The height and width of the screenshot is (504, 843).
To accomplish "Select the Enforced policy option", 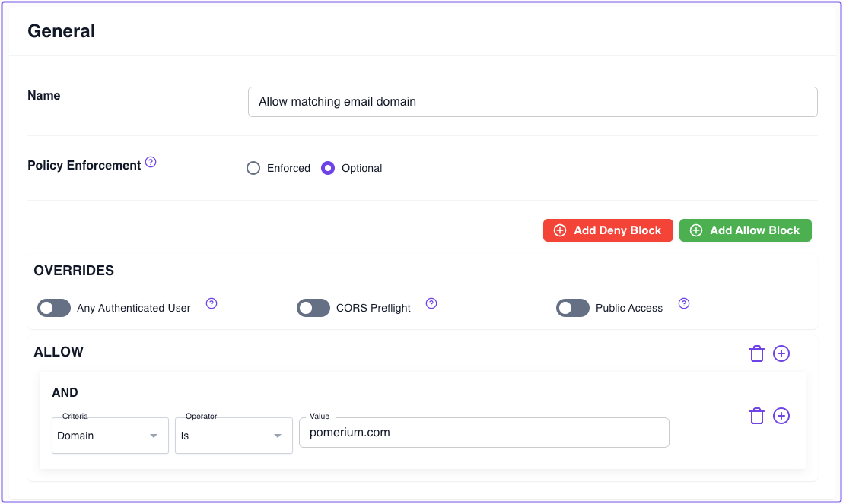I will click(253, 168).
